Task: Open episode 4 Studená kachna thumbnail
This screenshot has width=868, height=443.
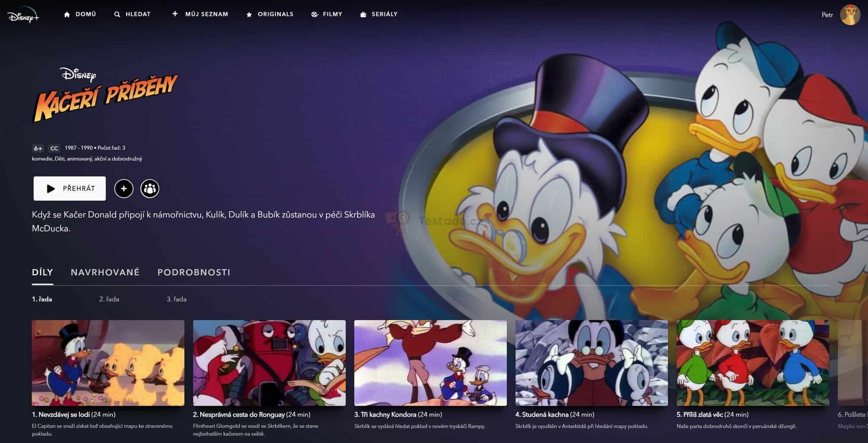Action: [592, 363]
